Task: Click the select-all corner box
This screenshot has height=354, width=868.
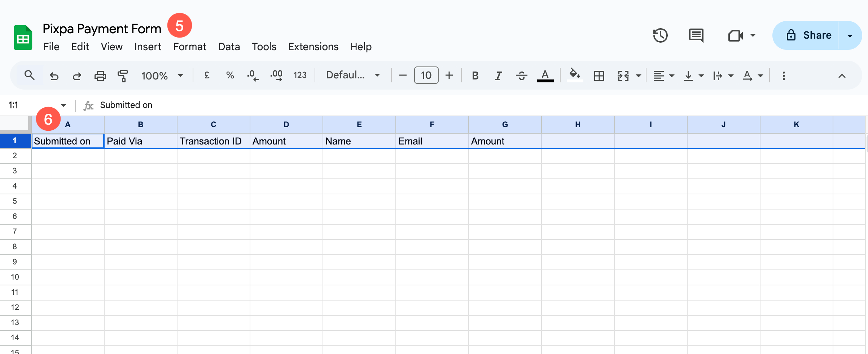Action: coord(15,124)
